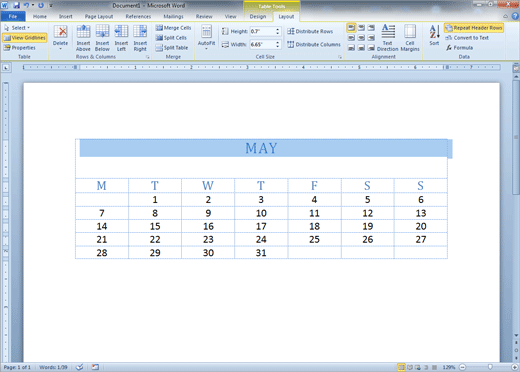This screenshot has height=372, width=520.
Task: Increase row Height with spinner arrows
Action: point(278,29)
